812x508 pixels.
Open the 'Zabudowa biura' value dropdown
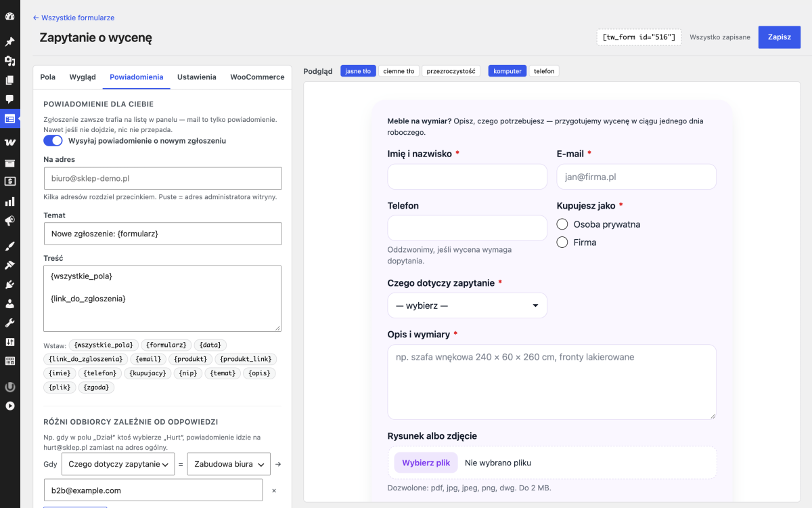(229, 464)
